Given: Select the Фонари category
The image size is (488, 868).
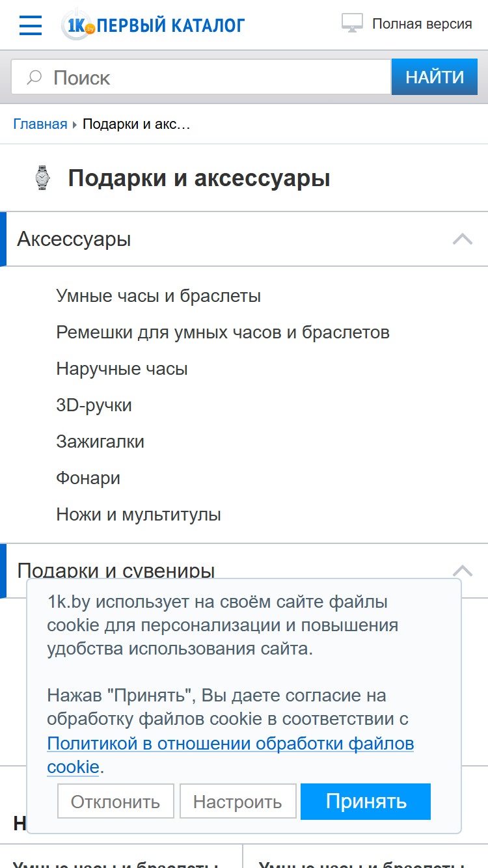Looking at the screenshot, I should click(x=88, y=478).
